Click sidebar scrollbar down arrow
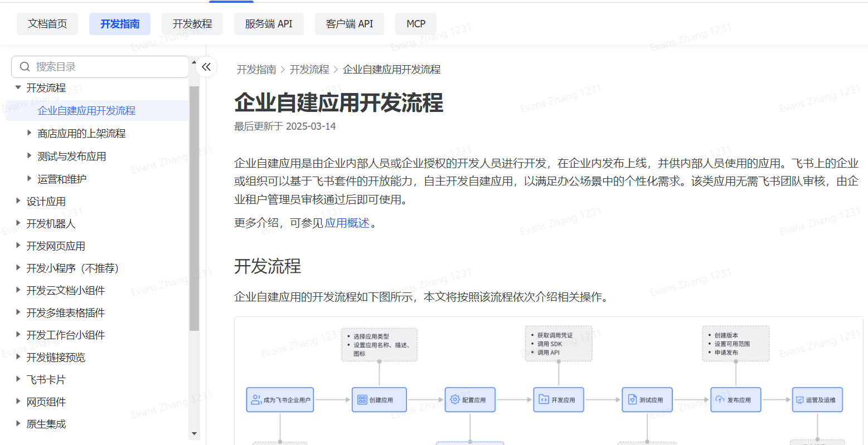This screenshot has width=868, height=445. pos(194,433)
